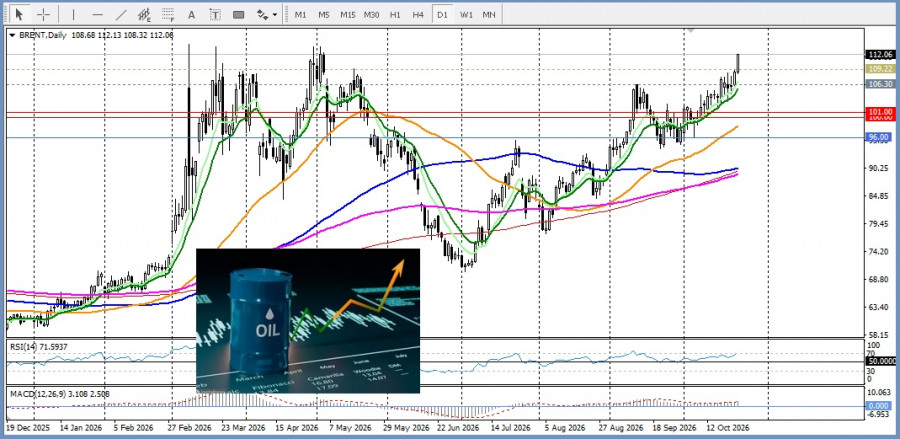This screenshot has height=439, width=900.
Task: Choose the text A tool
Action: [x=192, y=14]
